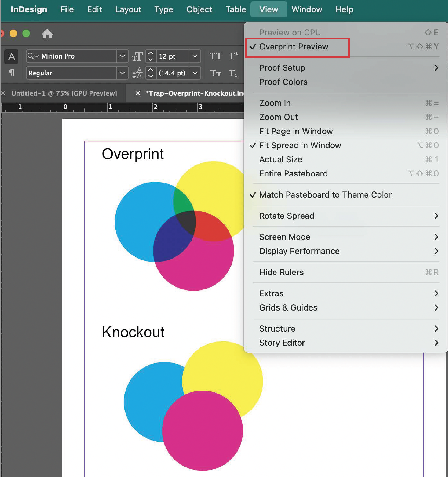Open the Window menu
448x477 pixels.
coord(307,9)
